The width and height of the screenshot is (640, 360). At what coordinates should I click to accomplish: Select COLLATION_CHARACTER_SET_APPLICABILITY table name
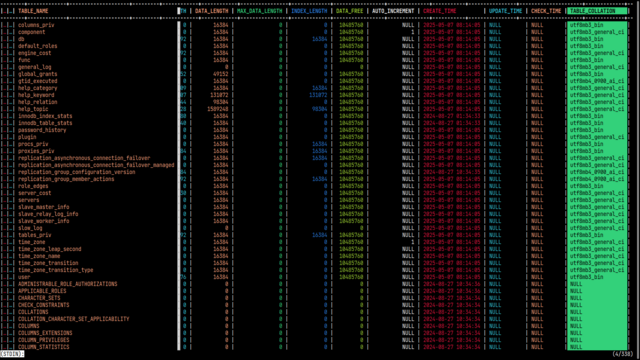73,319
